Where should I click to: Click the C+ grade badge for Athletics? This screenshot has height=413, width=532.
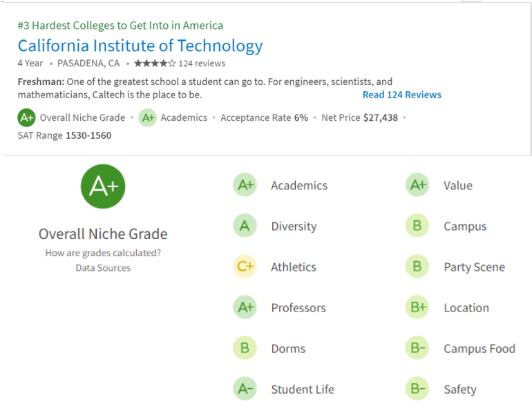(x=245, y=267)
